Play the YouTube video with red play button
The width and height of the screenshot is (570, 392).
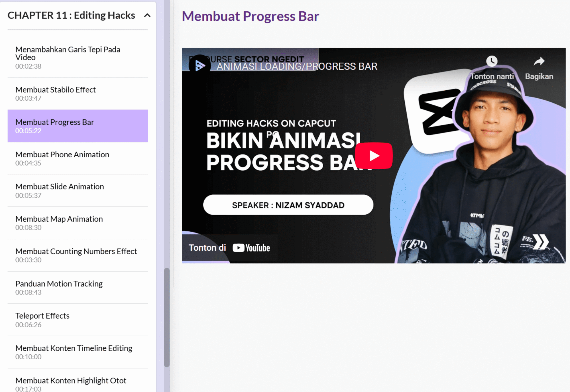374,156
